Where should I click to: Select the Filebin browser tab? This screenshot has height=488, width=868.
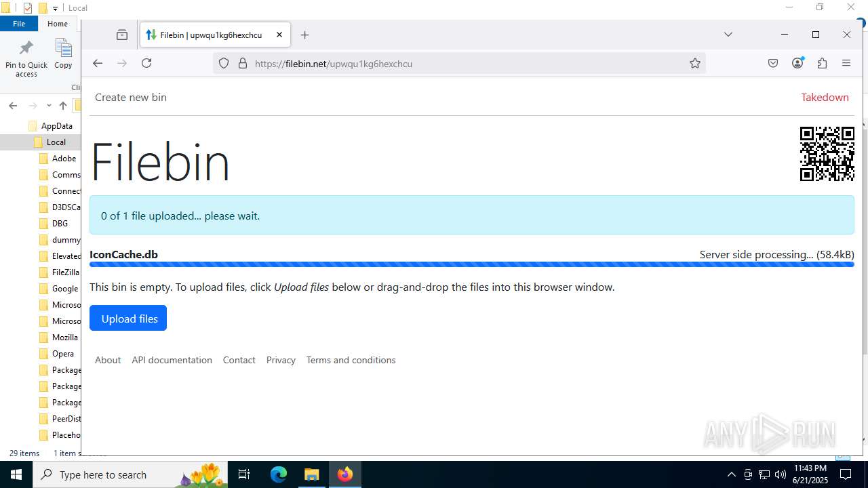215,35
